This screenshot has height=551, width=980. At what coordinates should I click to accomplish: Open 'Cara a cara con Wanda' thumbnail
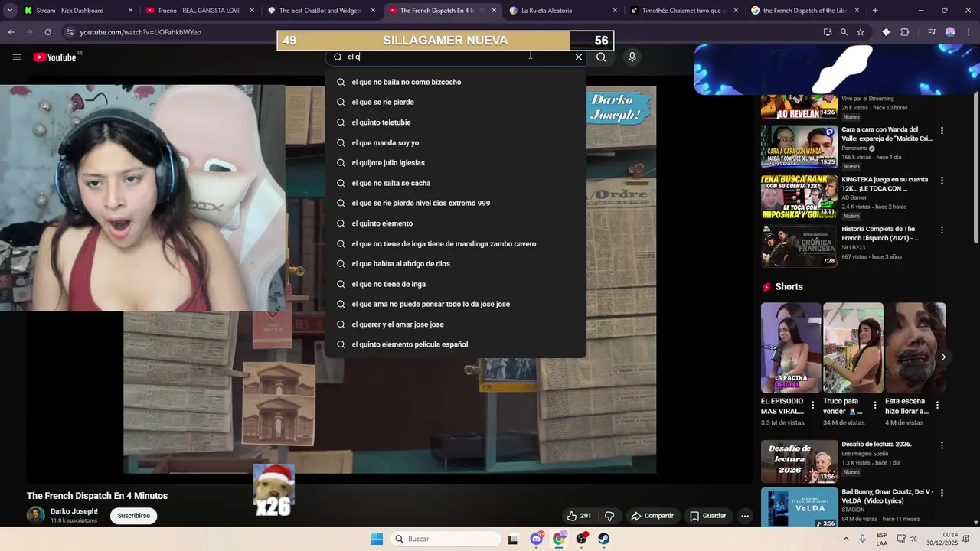point(799,145)
